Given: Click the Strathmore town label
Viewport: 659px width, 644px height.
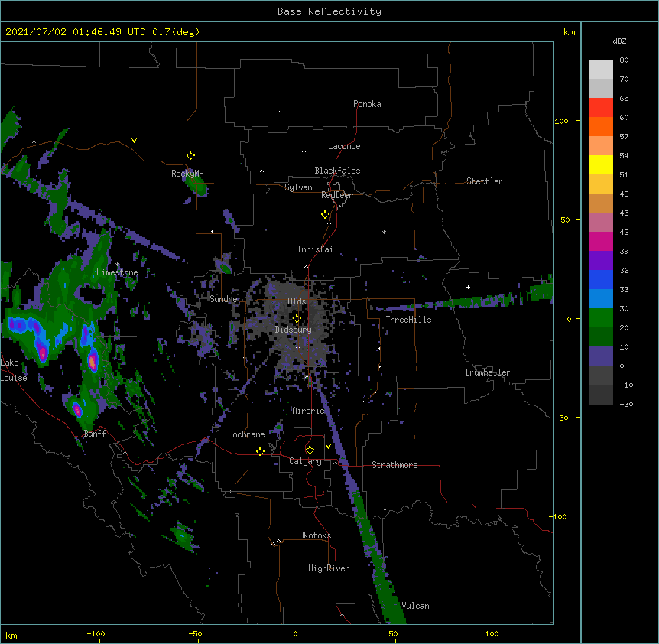Looking at the screenshot, I should point(394,465).
